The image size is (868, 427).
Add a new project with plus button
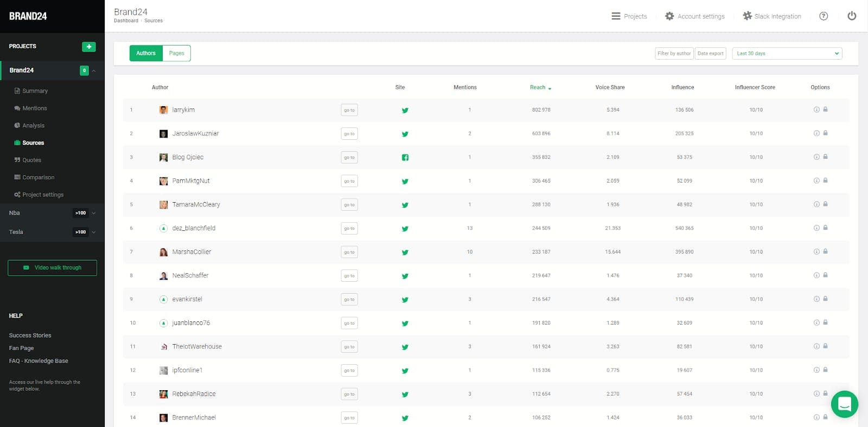[89, 47]
